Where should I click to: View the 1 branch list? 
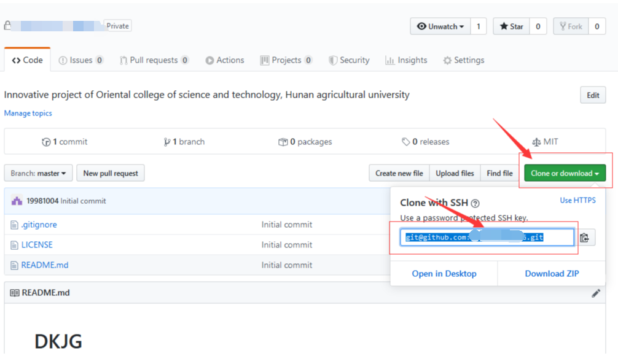tap(184, 141)
